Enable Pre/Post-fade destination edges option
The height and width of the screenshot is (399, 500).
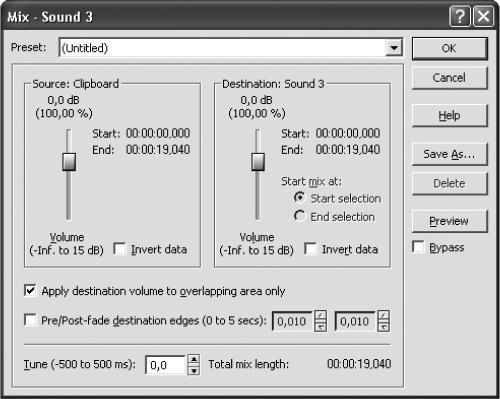30,320
